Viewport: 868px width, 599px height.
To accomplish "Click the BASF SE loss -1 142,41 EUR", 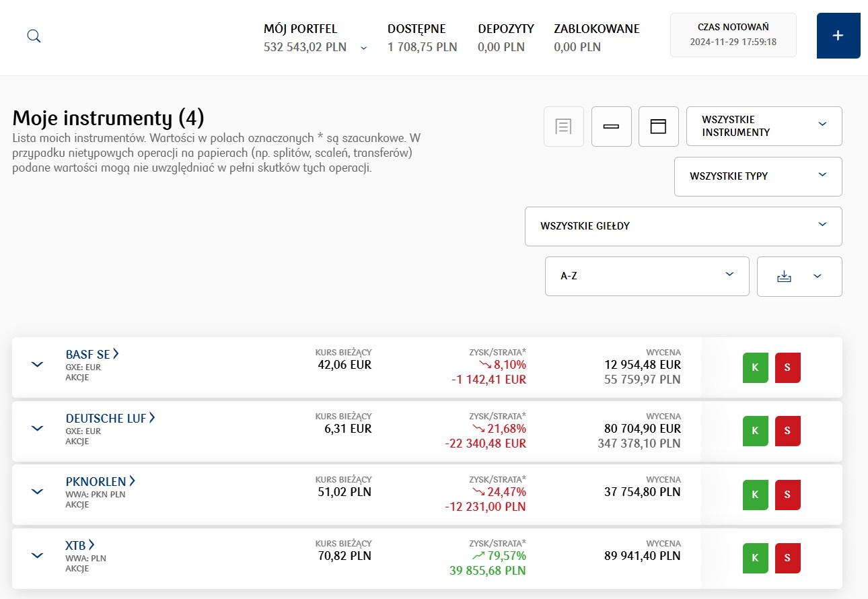I will point(489,380).
